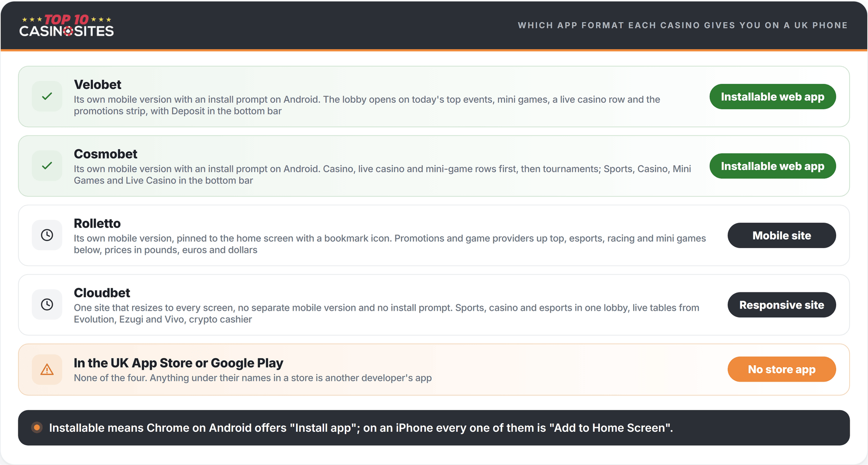Image resolution: width=868 pixels, height=465 pixels.
Task: Click Cosmobet's description mentioning tournaments
Action: [x=382, y=174]
